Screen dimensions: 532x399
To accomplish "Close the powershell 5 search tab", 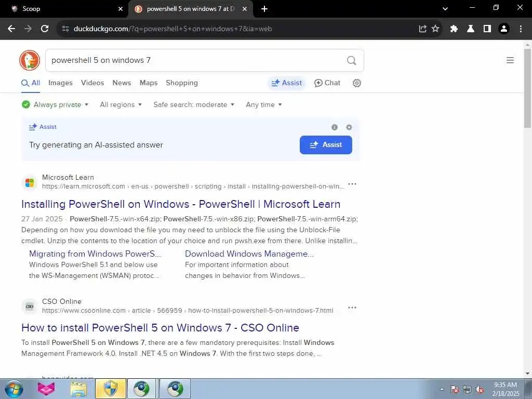I will tap(245, 9).
